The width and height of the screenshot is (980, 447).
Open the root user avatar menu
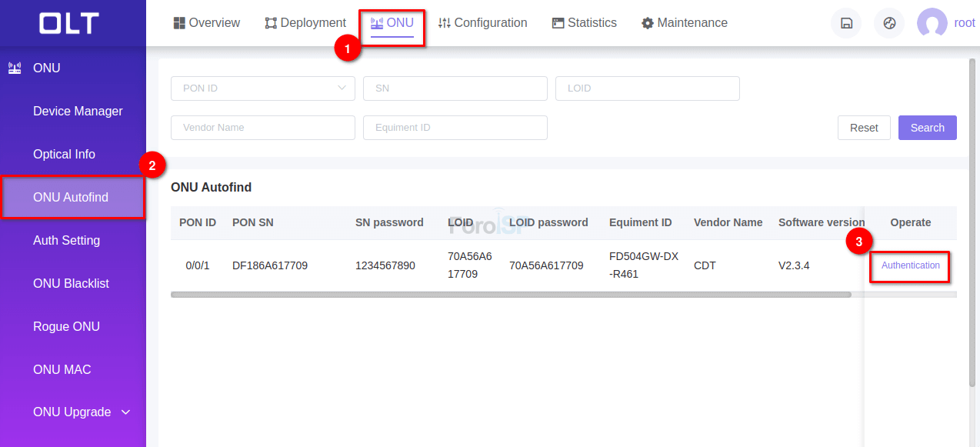[x=932, y=23]
